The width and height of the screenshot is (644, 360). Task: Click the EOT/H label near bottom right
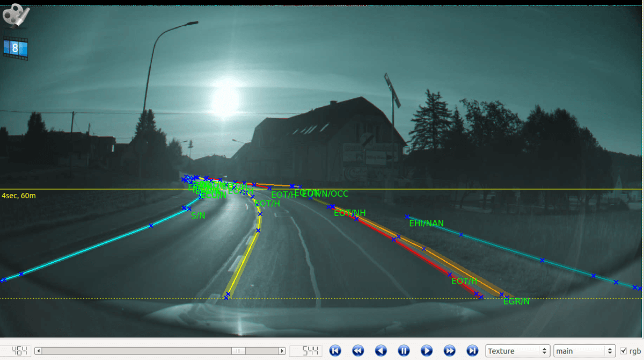(464, 281)
